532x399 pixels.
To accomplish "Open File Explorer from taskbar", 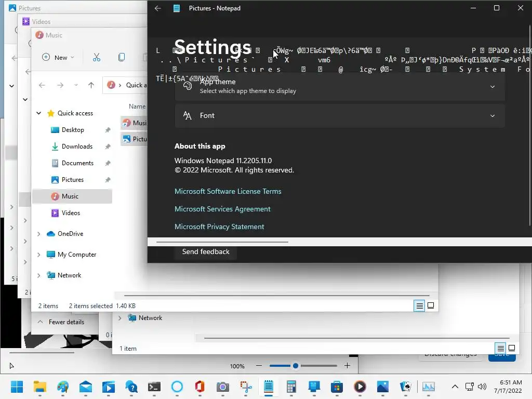I will 39,387.
